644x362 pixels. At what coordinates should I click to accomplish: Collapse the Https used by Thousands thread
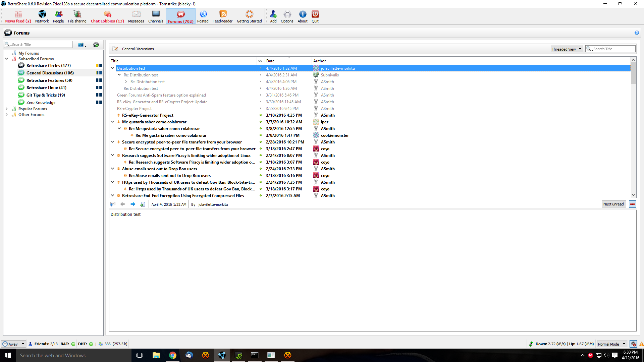113,182
